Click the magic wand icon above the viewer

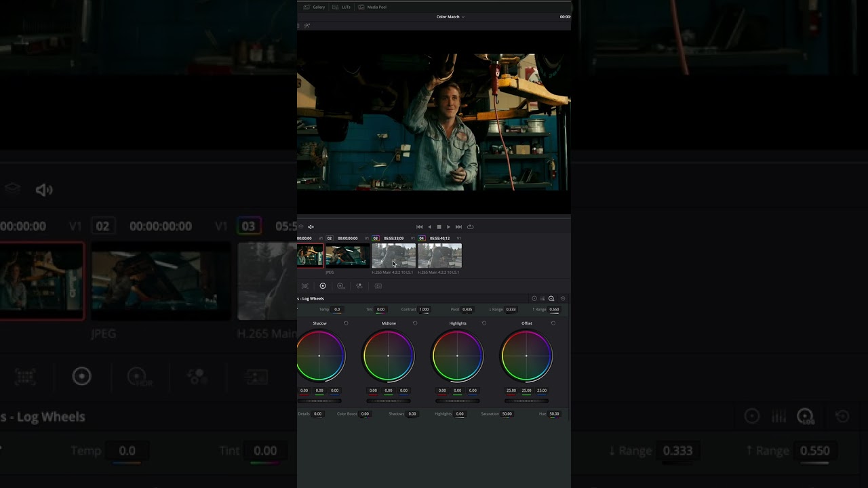tap(307, 25)
